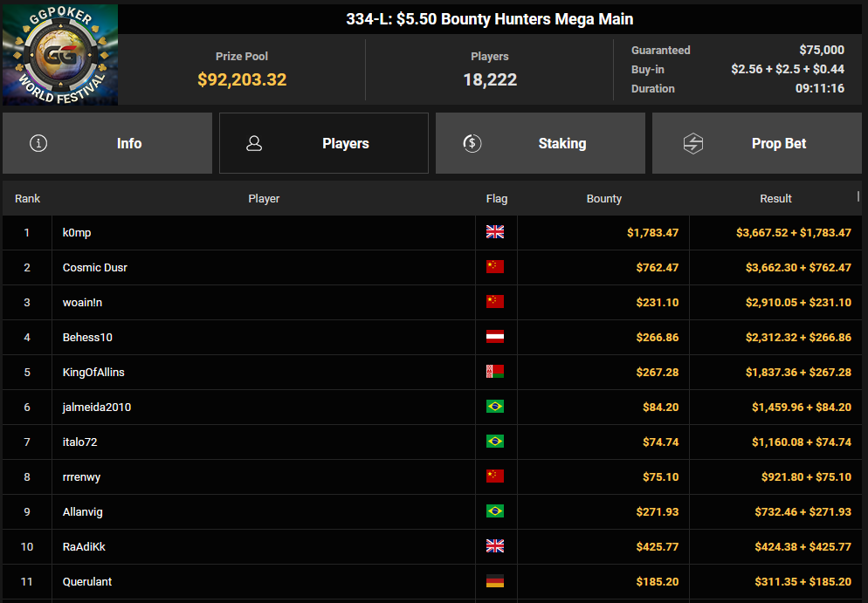
Task: Select player name Allanvig
Action: [x=82, y=511]
